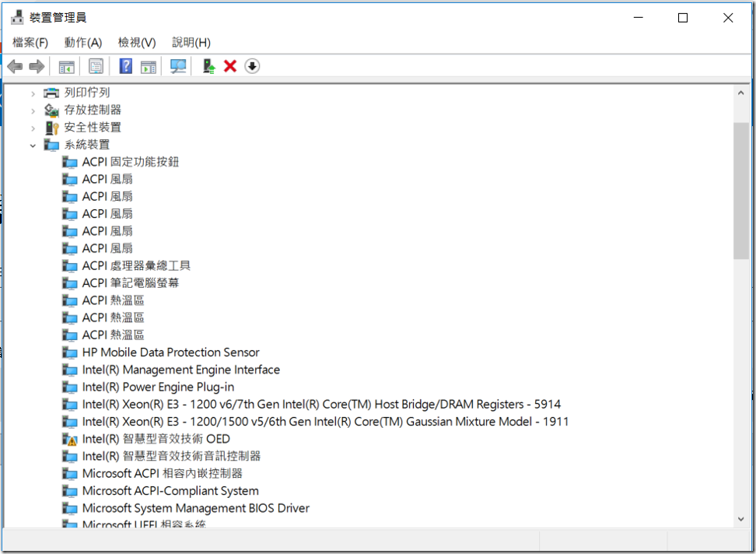Select the 列印佇列 tree node
Screen dimensions: 756x554
[x=87, y=93]
